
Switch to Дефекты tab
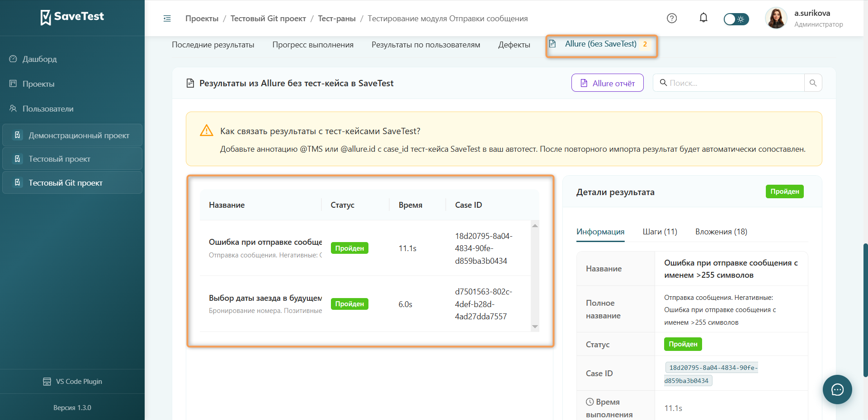(x=514, y=45)
